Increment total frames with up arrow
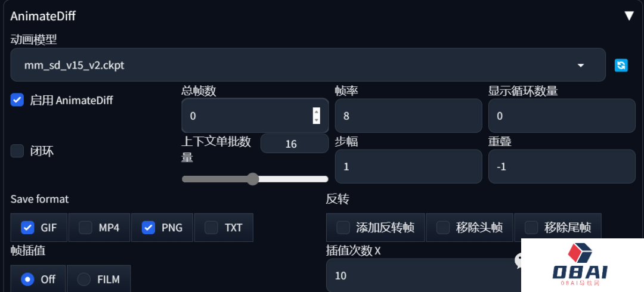Image resolution: width=644 pixels, height=292 pixels. pyautogui.click(x=316, y=111)
